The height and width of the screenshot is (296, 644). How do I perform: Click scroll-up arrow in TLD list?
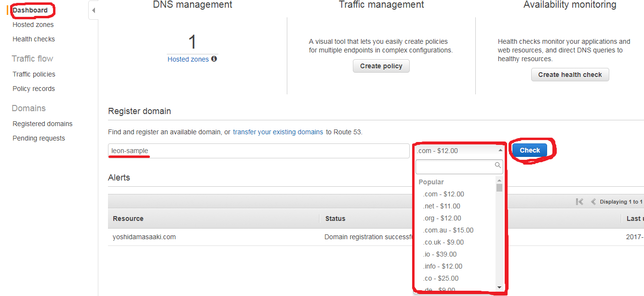click(x=499, y=180)
